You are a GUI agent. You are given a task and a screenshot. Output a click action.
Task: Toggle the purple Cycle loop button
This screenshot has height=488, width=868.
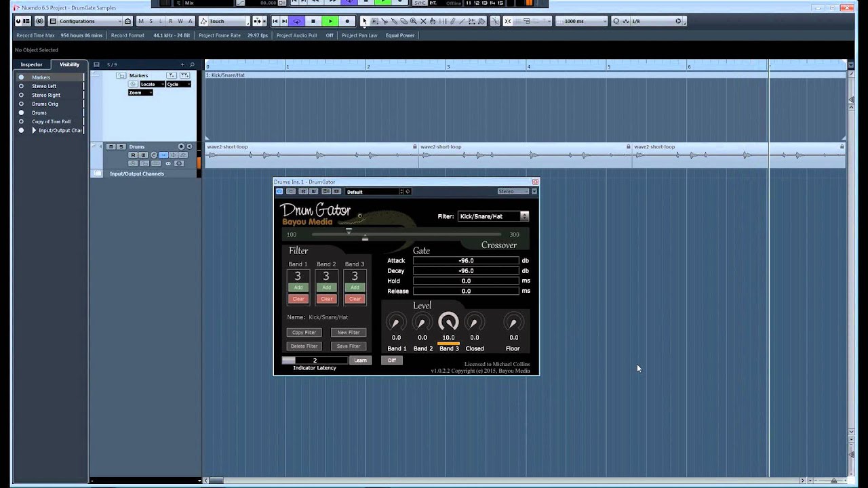click(x=297, y=21)
